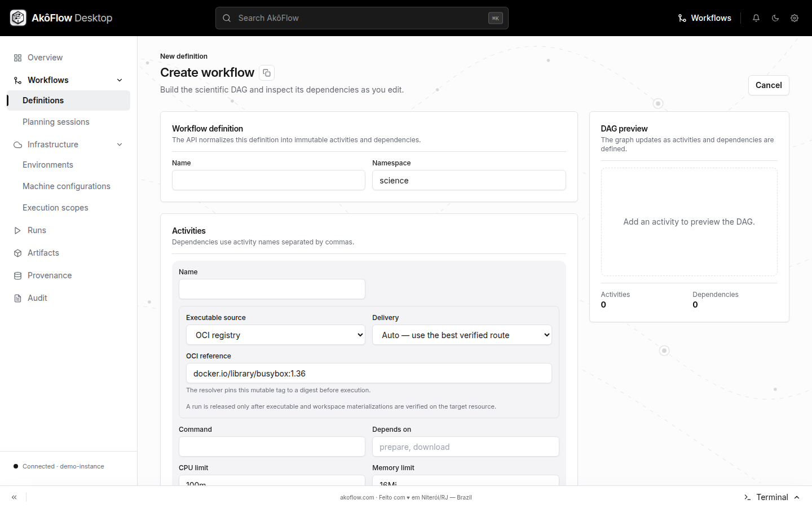812x508 pixels.
Task: Focus the Search AkôFlow field
Action: click(x=362, y=18)
